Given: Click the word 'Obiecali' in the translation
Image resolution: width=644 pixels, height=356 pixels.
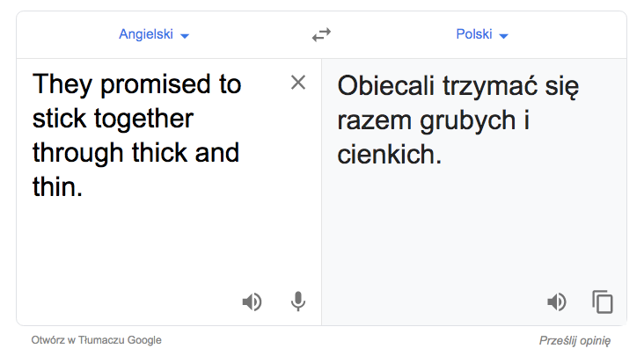Looking at the screenshot, I should pyautogui.click(x=386, y=86).
